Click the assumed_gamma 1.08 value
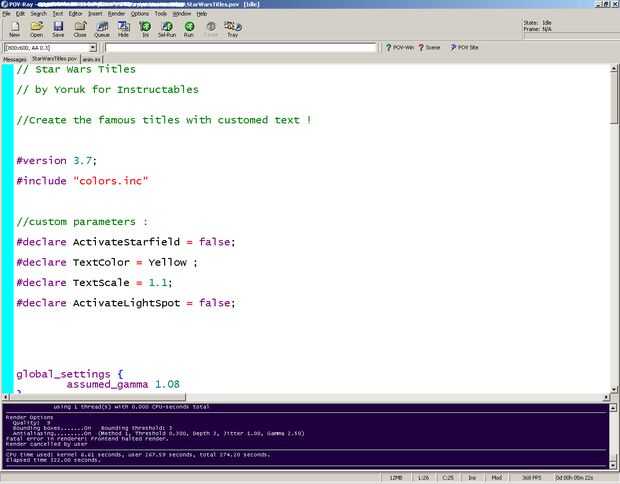The width and height of the screenshot is (620, 484). coord(167,384)
